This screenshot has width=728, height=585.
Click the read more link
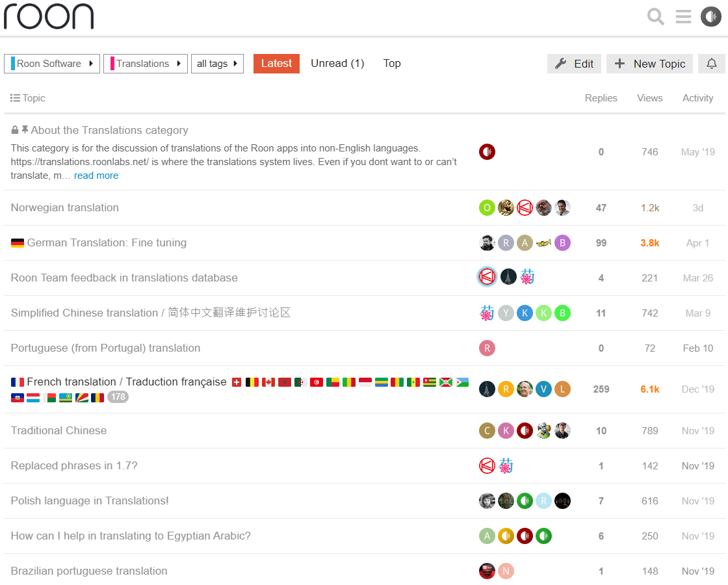point(96,175)
